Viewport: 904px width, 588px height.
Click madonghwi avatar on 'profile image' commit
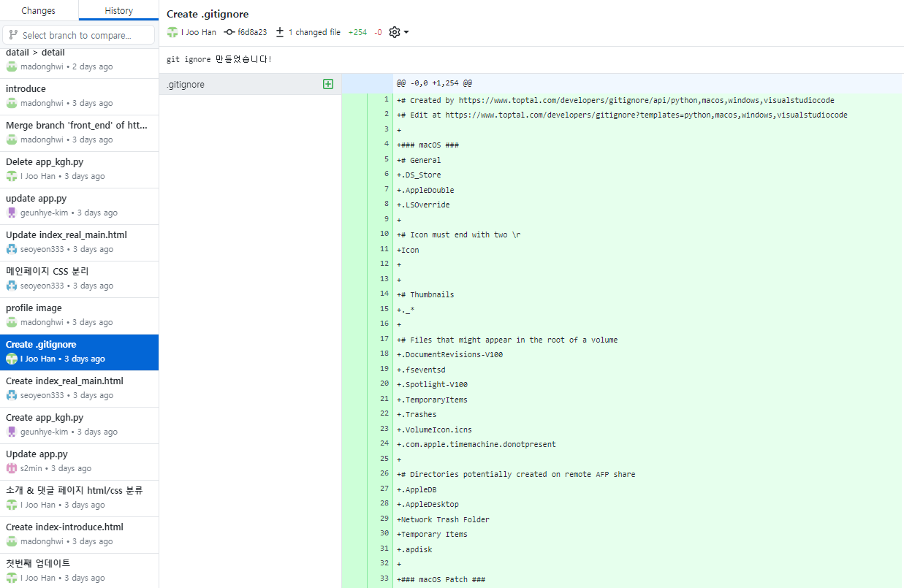[11, 322]
